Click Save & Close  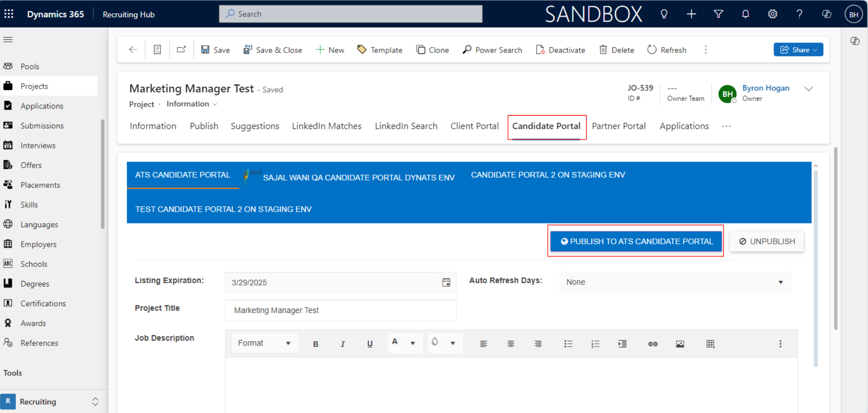(273, 50)
